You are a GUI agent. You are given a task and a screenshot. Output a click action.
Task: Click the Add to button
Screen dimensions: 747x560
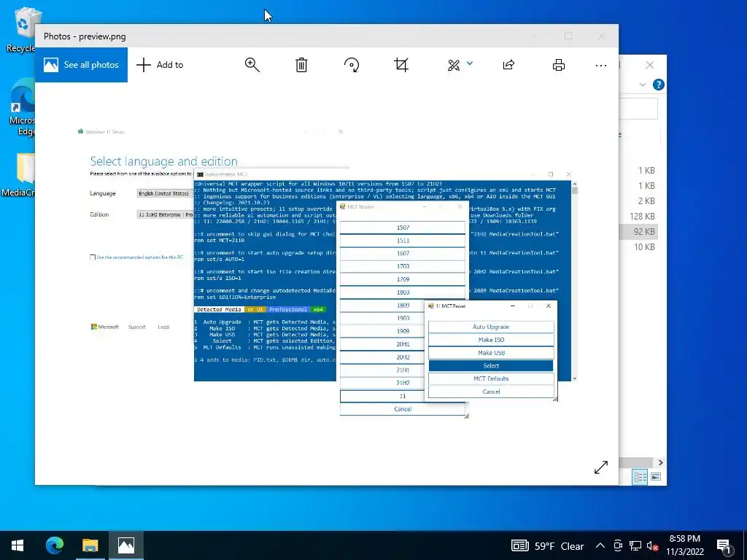(x=160, y=65)
